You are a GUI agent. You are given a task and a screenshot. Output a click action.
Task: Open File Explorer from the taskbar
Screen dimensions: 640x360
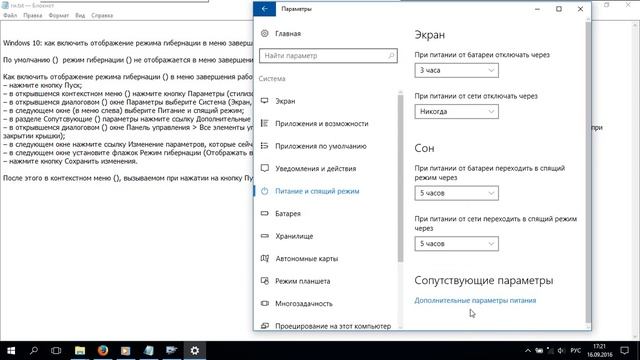80,351
